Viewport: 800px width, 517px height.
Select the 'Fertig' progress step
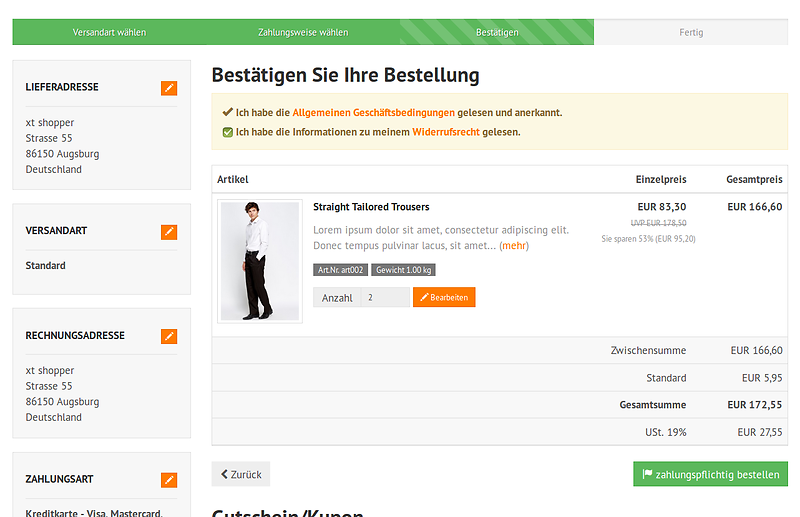[x=691, y=32]
